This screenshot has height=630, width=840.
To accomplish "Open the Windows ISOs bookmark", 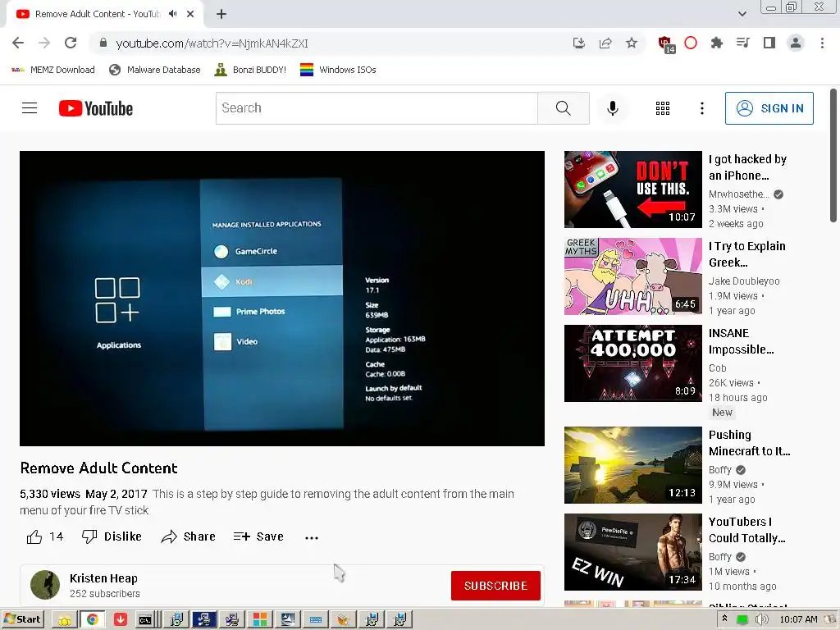I will point(338,70).
